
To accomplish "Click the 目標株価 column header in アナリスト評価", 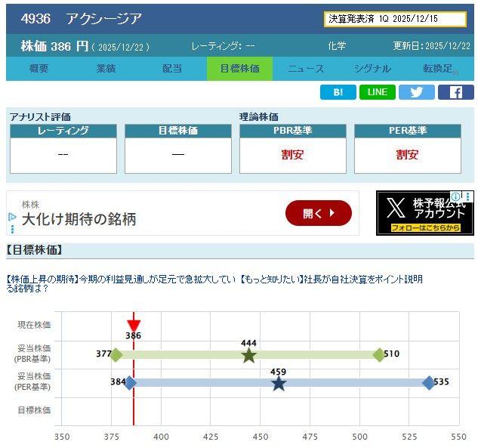I will [x=178, y=131].
